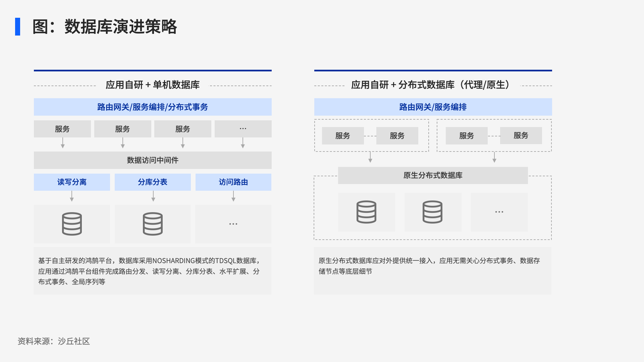Select the 路由网关/服务编排/分布式事务 bar

coord(153,107)
